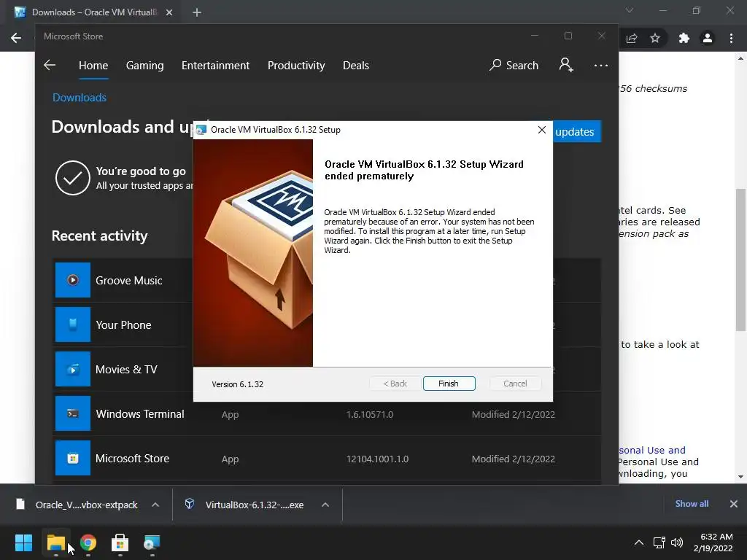Open Microsoft Store from the taskbar
The height and width of the screenshot is (560, 747).
[120, 542]
